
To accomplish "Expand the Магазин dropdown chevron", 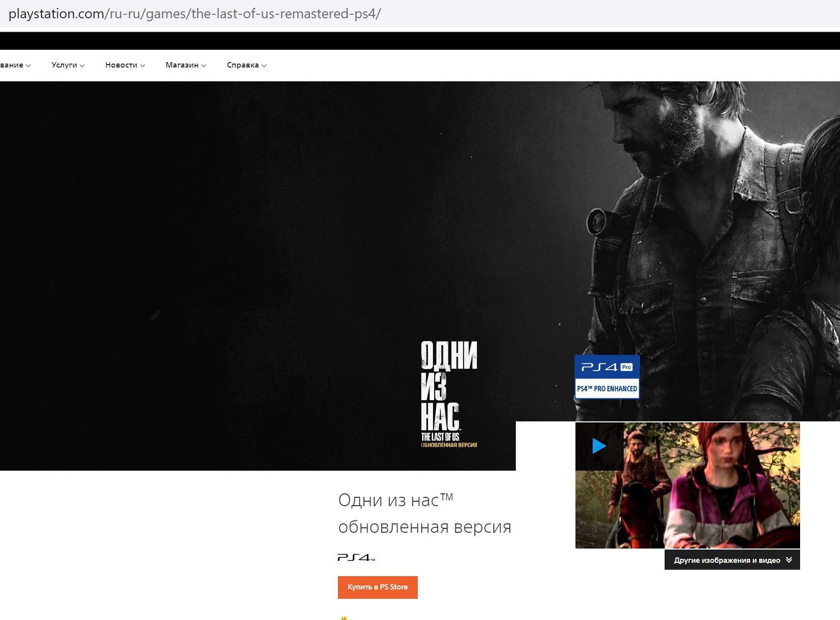I will 203,66.
